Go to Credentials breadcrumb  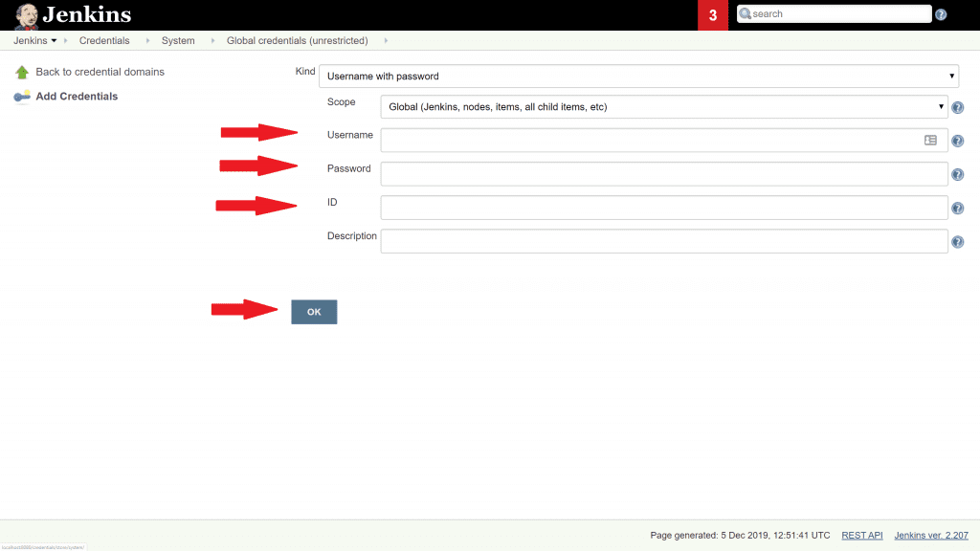104,41
